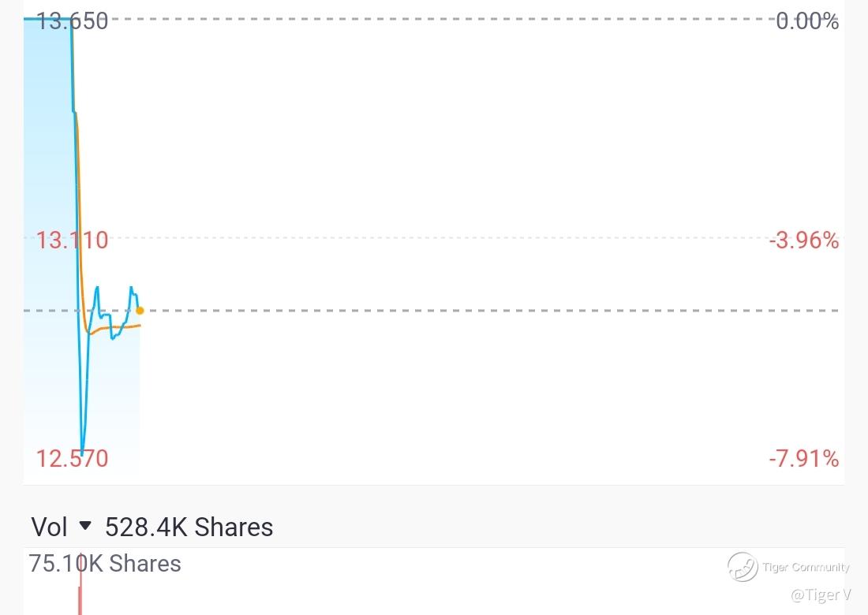Click the Tiger Community logo icon
The image size is (868, 615).
point(743,567)
